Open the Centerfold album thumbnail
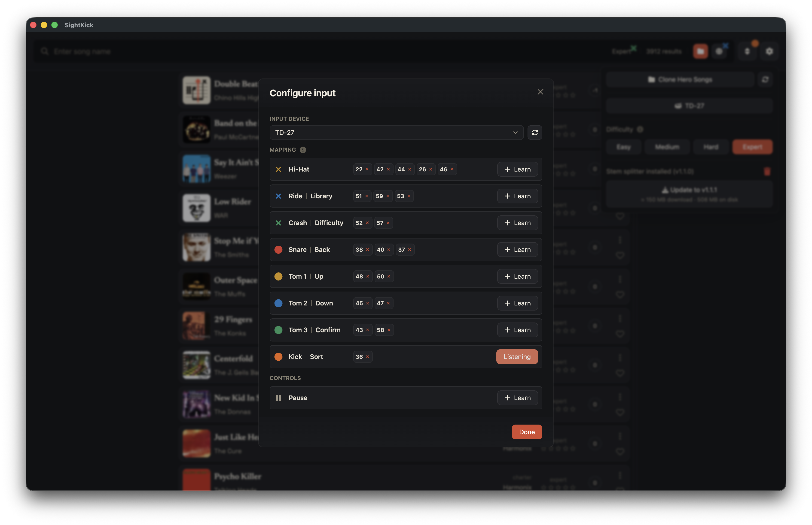This screenshot has width=812, height=525. click(196, 365)
